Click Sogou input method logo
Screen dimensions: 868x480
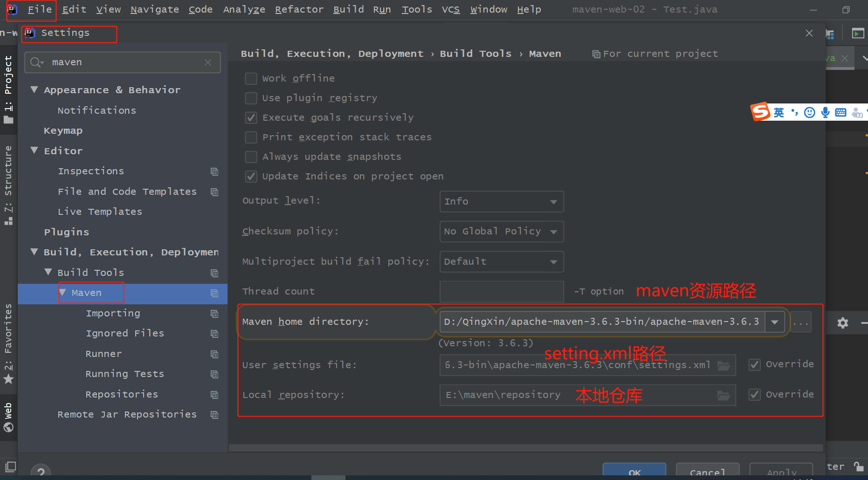(x=760, y=112)
